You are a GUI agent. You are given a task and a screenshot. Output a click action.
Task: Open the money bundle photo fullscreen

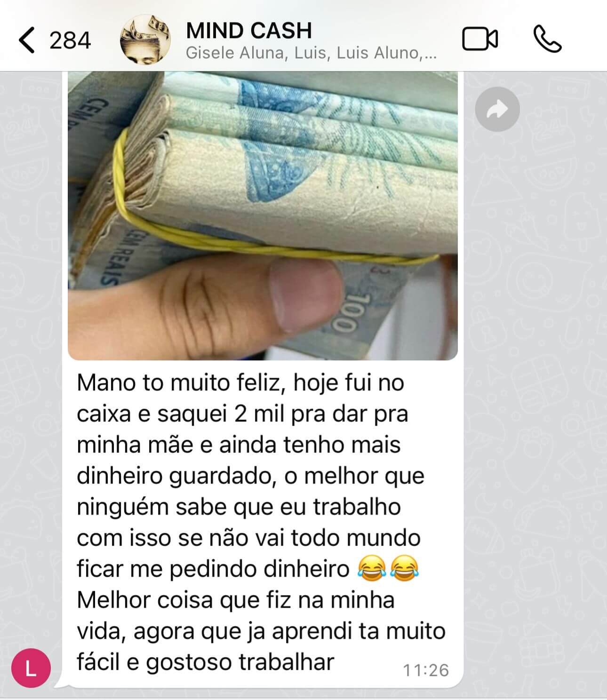click(x=263, y=216)
